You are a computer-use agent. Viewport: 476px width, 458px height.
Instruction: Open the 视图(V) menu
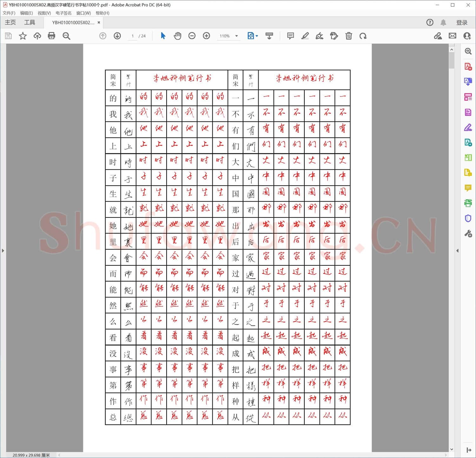click(x=44, y=13)
